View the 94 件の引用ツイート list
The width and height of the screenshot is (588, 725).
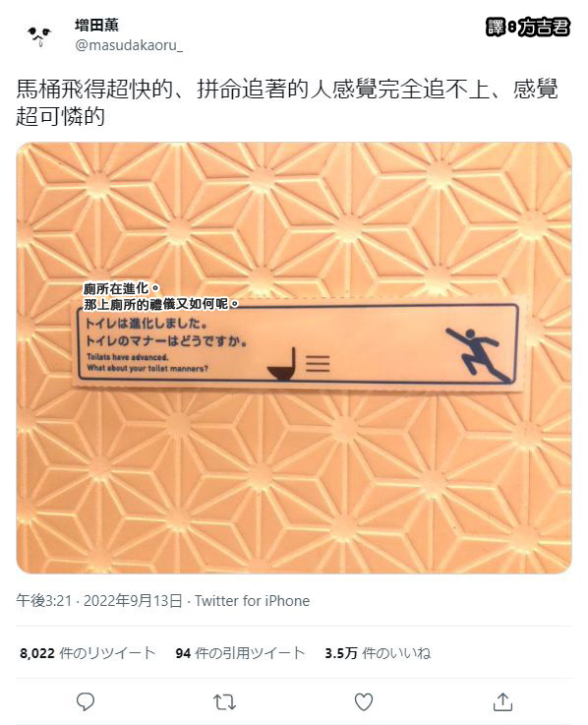tap(240, 653)
